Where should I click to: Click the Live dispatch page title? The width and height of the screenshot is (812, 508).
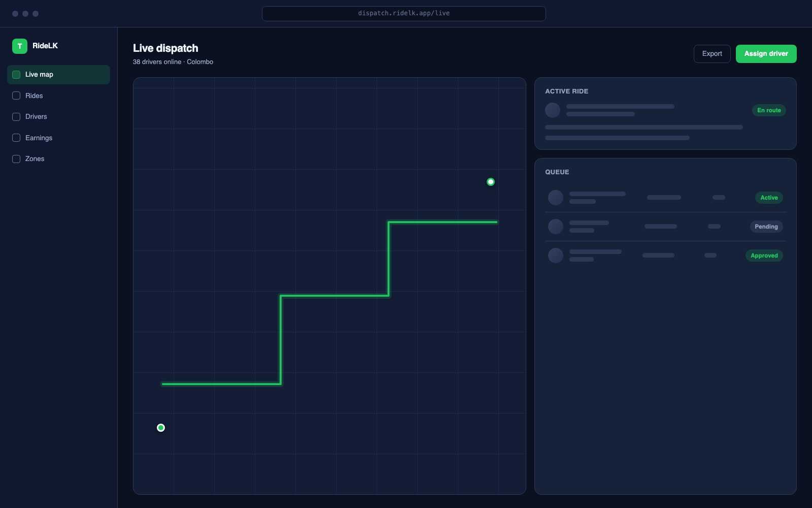pos(165,48)
